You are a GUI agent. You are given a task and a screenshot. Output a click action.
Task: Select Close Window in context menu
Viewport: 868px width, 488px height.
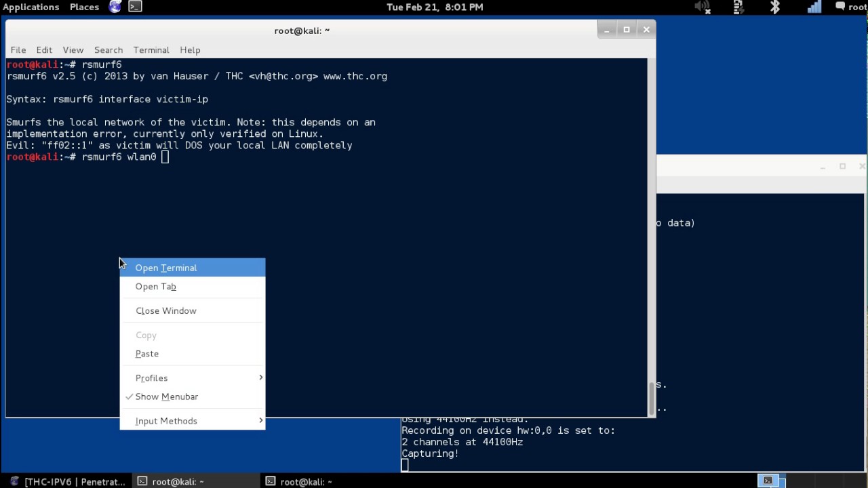pos(193,310)
